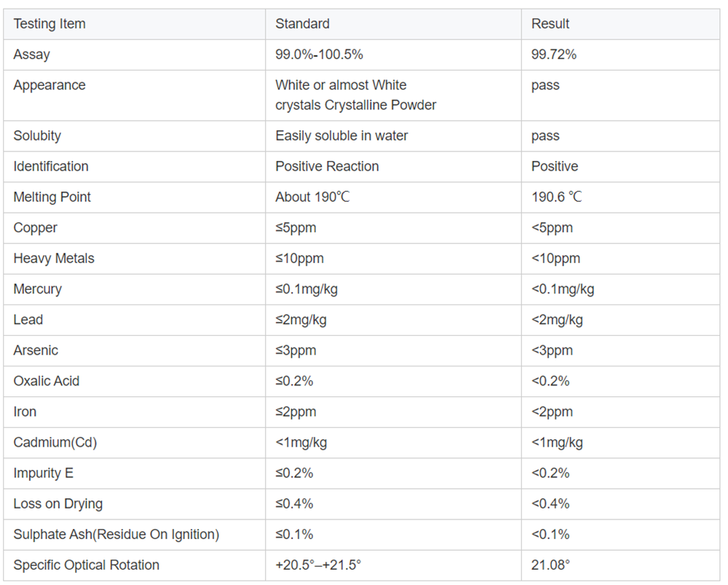Select the Assay row label
This screenshot has width=728, height=585.
pyautogui.click(x=31, y=55)
